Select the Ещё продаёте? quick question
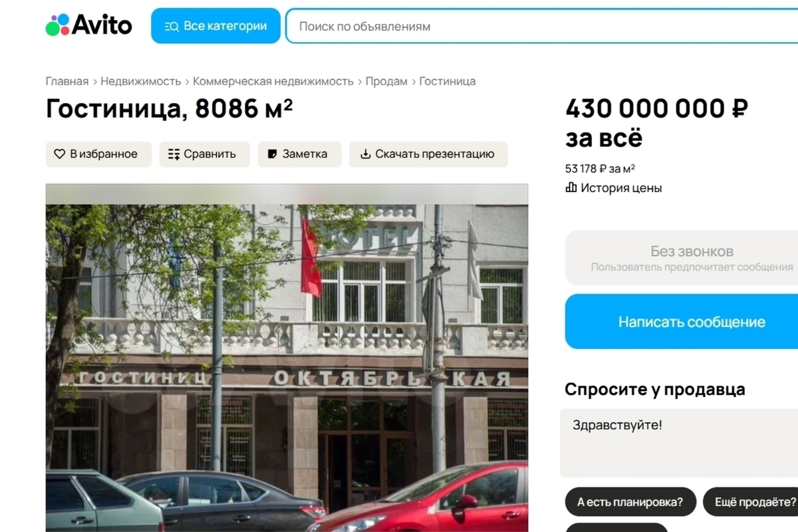 pos(751,502)
